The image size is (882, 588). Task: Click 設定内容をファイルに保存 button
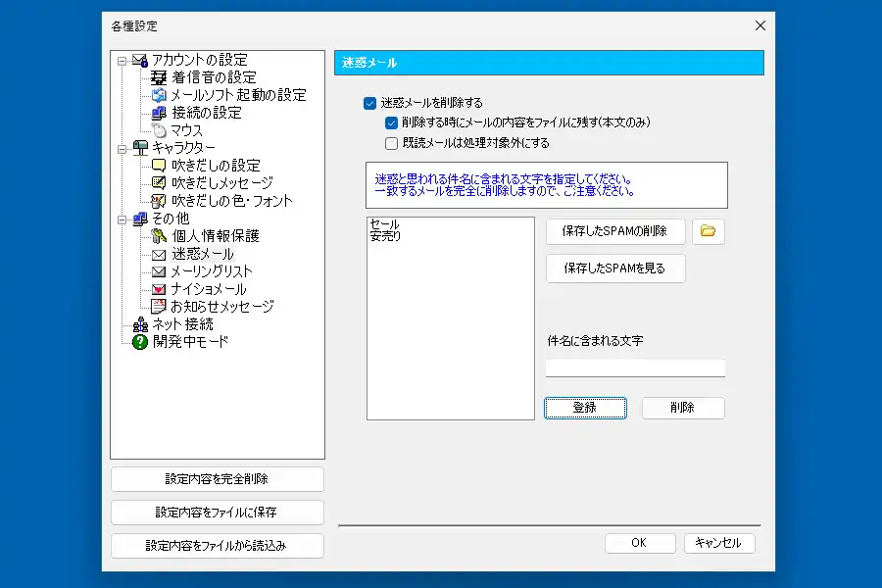click(218, 513)
